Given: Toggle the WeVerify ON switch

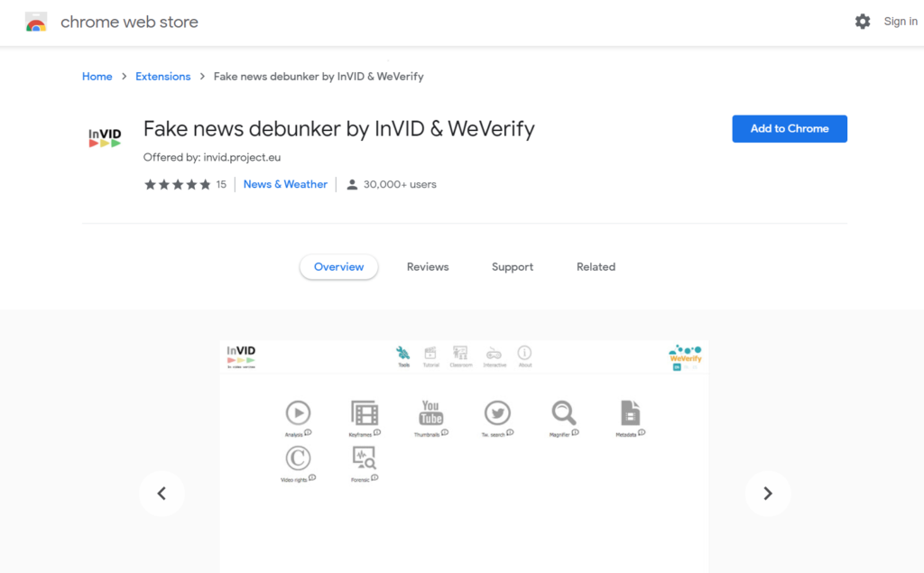Looking at the screenshot, I should 678,367.
